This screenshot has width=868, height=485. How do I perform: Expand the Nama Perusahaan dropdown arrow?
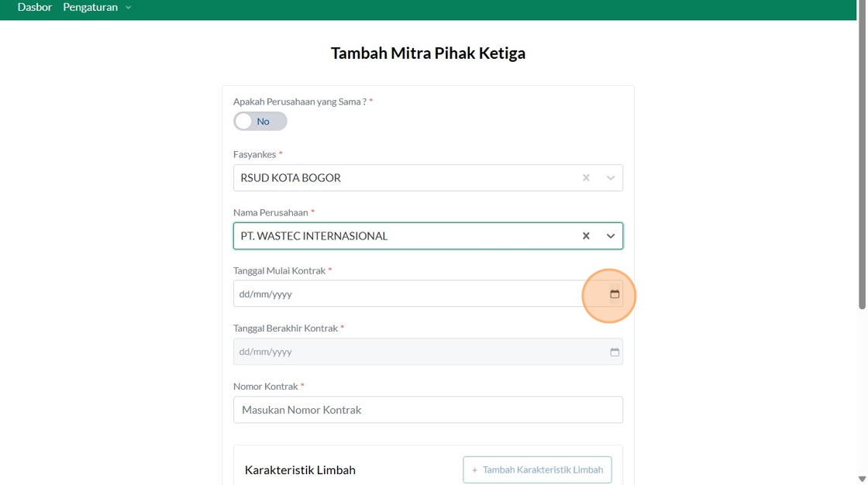click(610, 236)
